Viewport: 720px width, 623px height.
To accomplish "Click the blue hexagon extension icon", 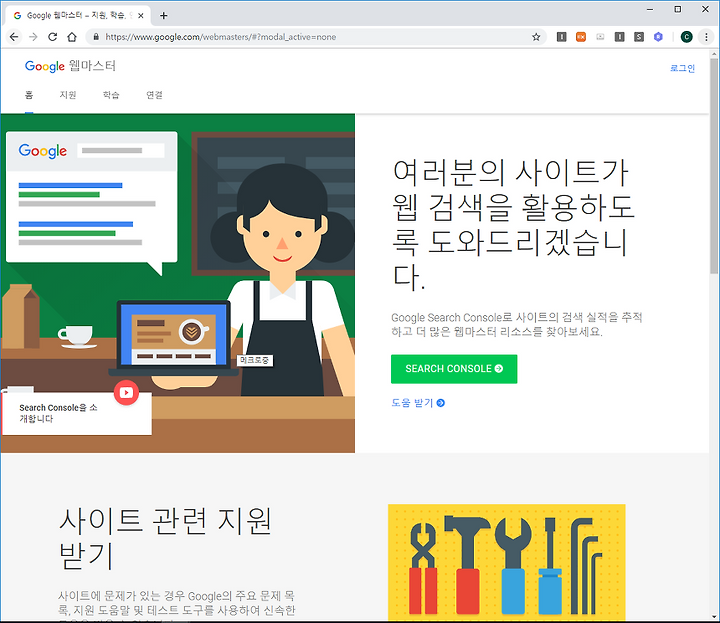I will (x=658, y=37).
